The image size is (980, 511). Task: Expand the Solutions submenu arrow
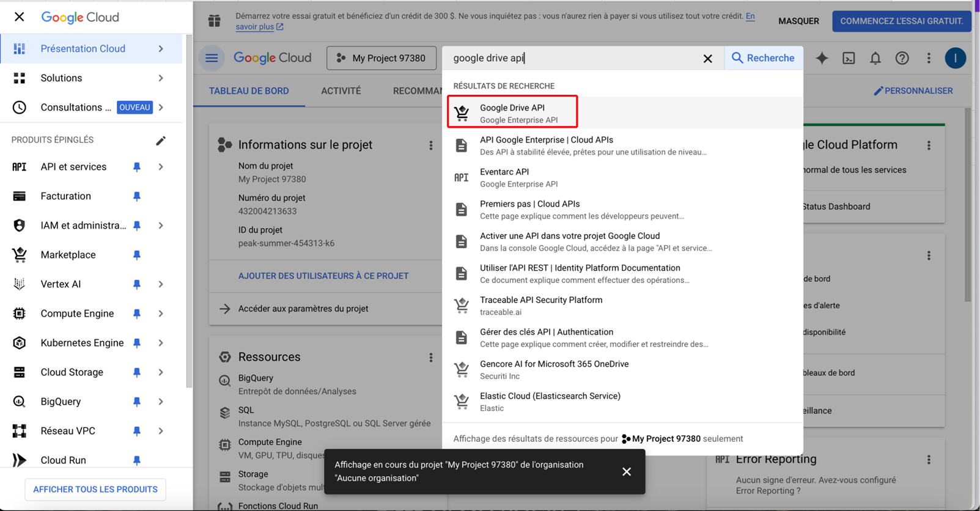[161, 78]
